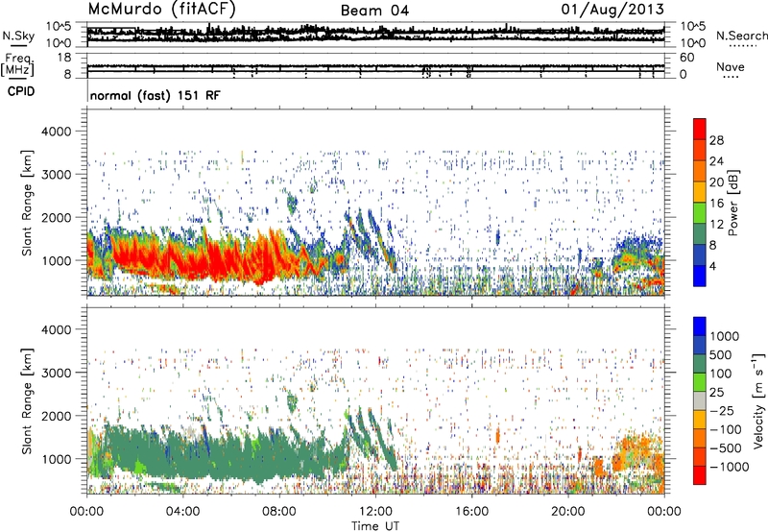Pick the 100–500 dark green Velocity segment
This screenshot has width=768, height=532.
pos(700,364)
